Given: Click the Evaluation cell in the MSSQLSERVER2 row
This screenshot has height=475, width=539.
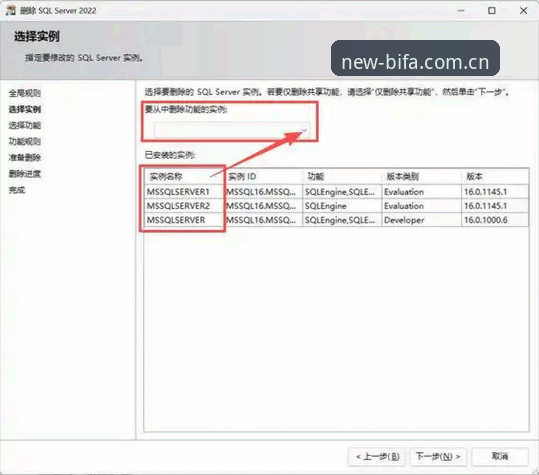Looking at the screenshot, I should 421,206.
